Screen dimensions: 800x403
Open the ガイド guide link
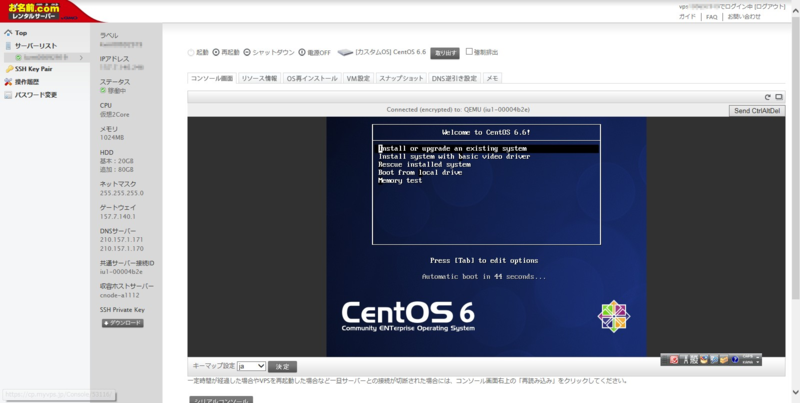(x=687, y=17)
